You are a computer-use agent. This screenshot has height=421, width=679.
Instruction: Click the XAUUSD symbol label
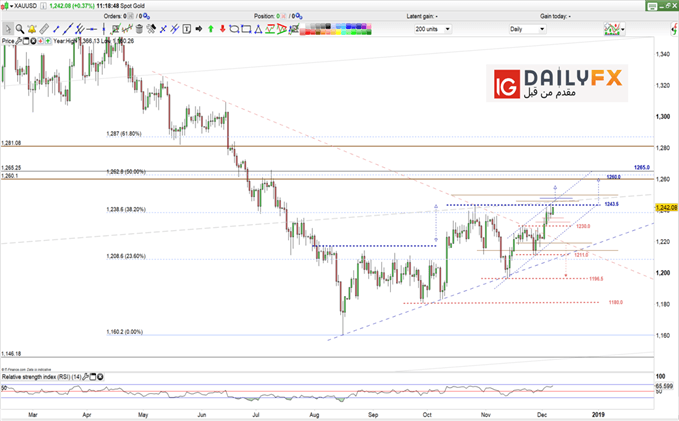(x=25, y=6)
